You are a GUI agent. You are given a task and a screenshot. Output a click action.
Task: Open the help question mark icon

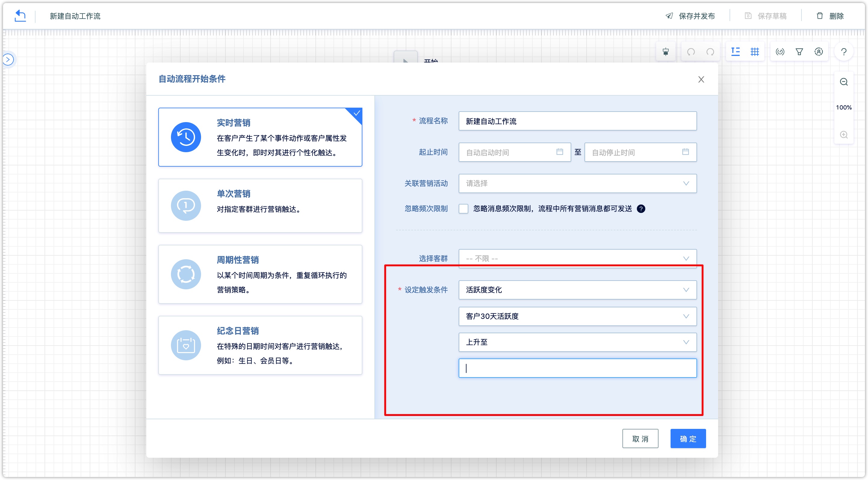pos(844,51)
